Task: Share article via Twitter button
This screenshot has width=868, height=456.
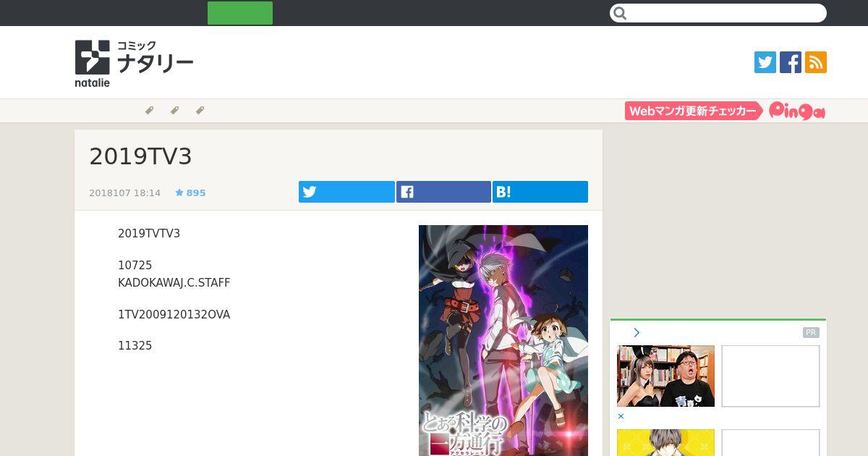Action: pyautogui.click(x=346, y=192)
